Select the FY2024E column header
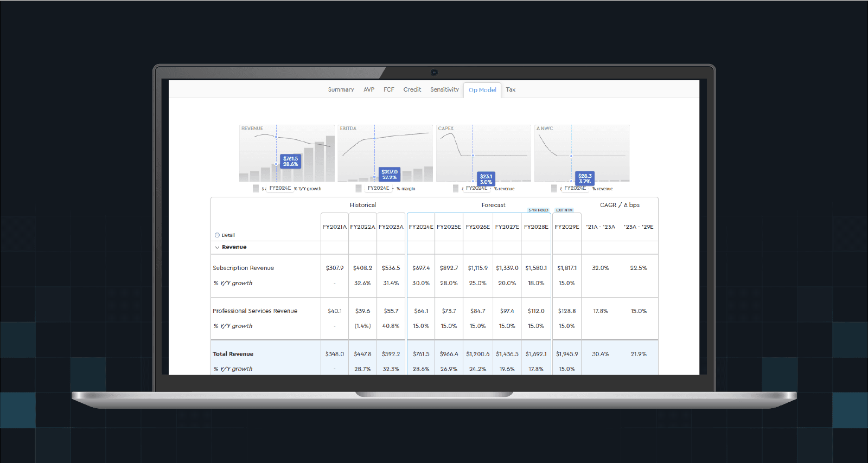Screen dimensions: 868x463 [421, 227]
